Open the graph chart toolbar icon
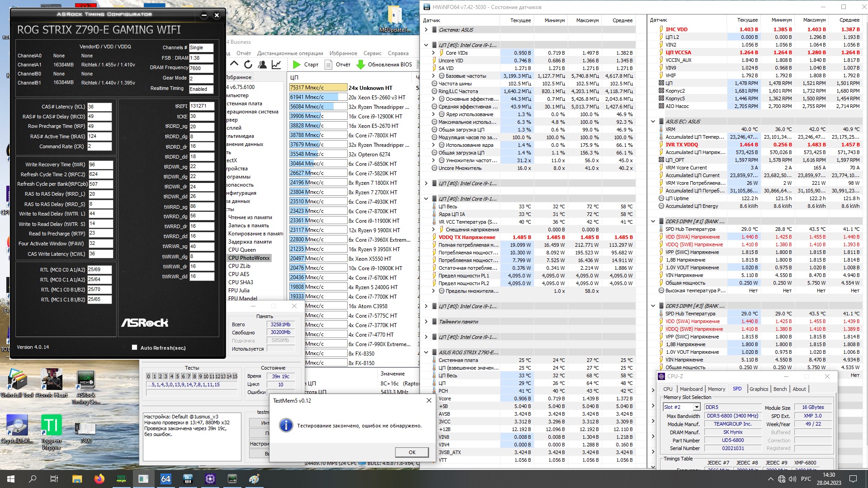 (276, 65)
